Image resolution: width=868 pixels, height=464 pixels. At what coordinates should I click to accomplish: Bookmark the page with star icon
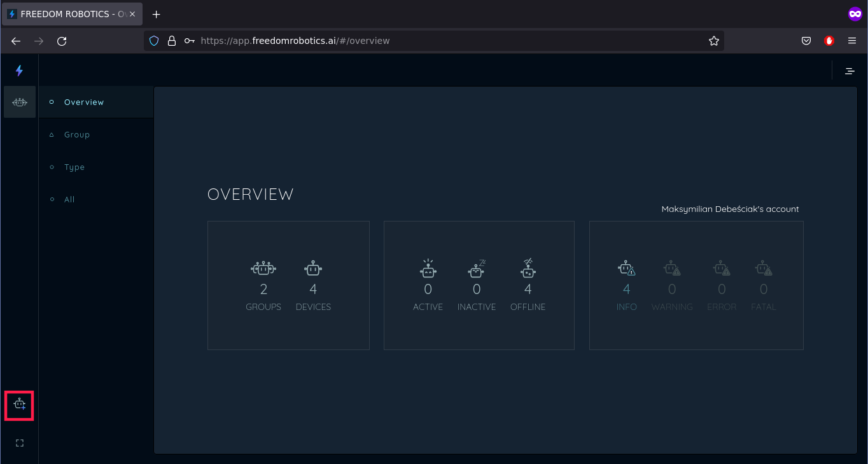714,41
